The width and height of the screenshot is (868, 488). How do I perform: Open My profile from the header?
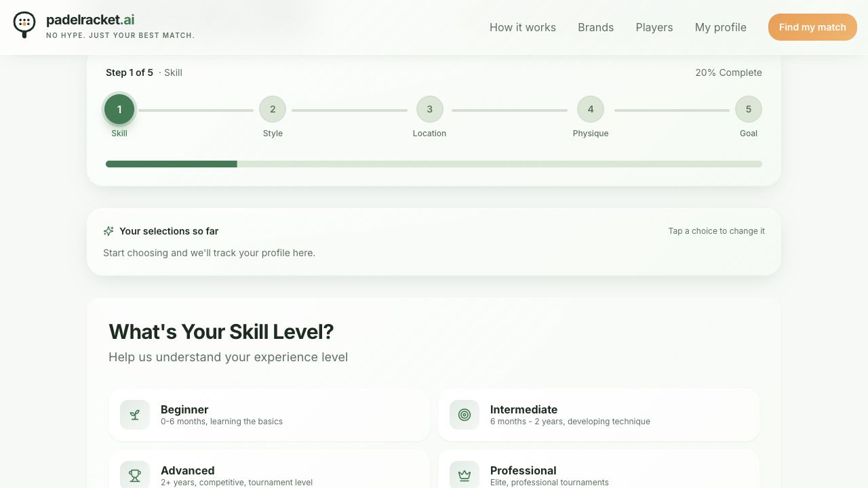pos(720,27)
